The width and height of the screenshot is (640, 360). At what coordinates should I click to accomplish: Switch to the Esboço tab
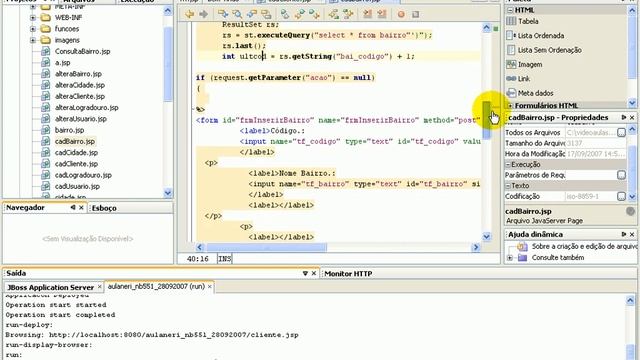[x=104, y=208]
